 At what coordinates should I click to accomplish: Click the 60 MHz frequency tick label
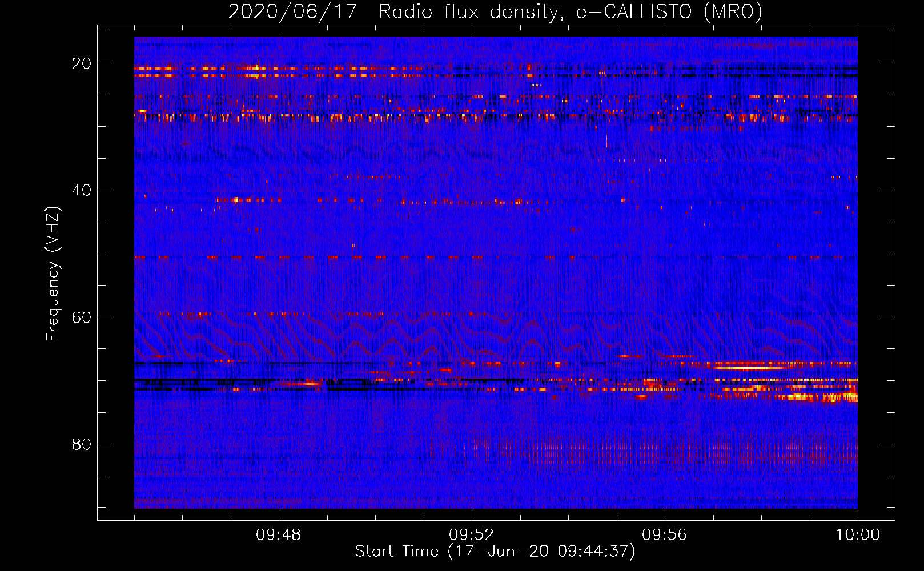[x=82, y=317]
